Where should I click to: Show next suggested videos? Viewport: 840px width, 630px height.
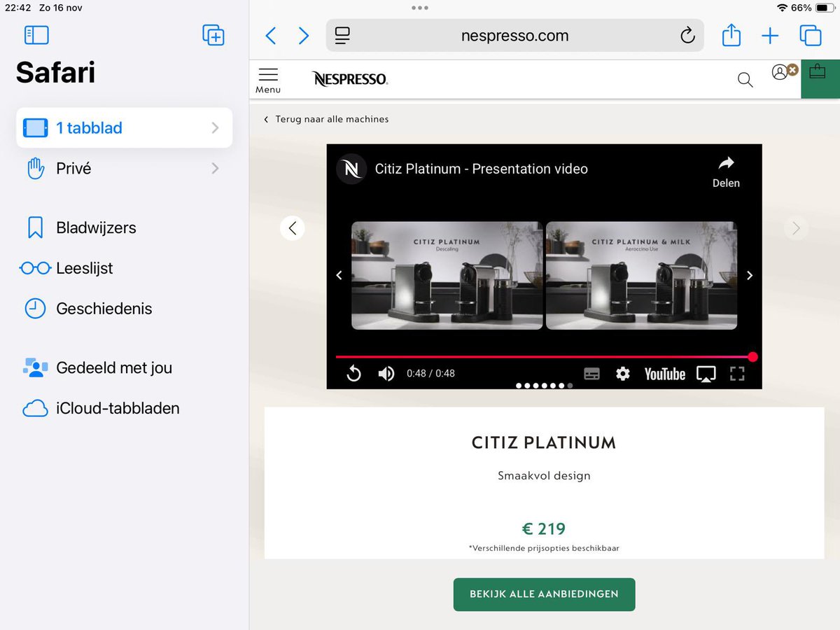(x=750, y=276)
